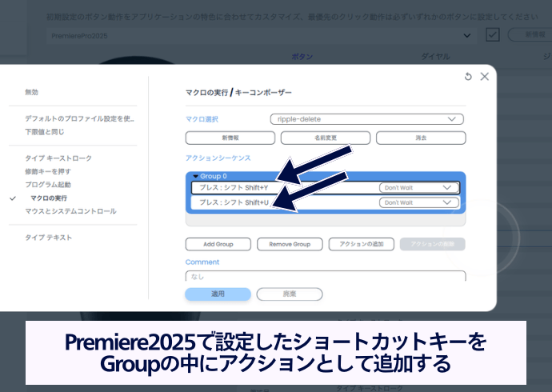Click the アクションの追加 button

[361, 244]
